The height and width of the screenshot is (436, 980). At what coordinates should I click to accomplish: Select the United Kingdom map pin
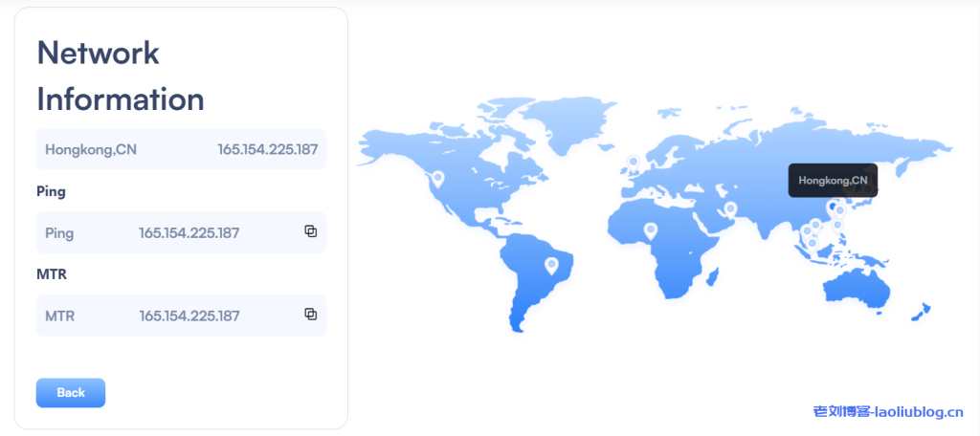click(633, 162)
